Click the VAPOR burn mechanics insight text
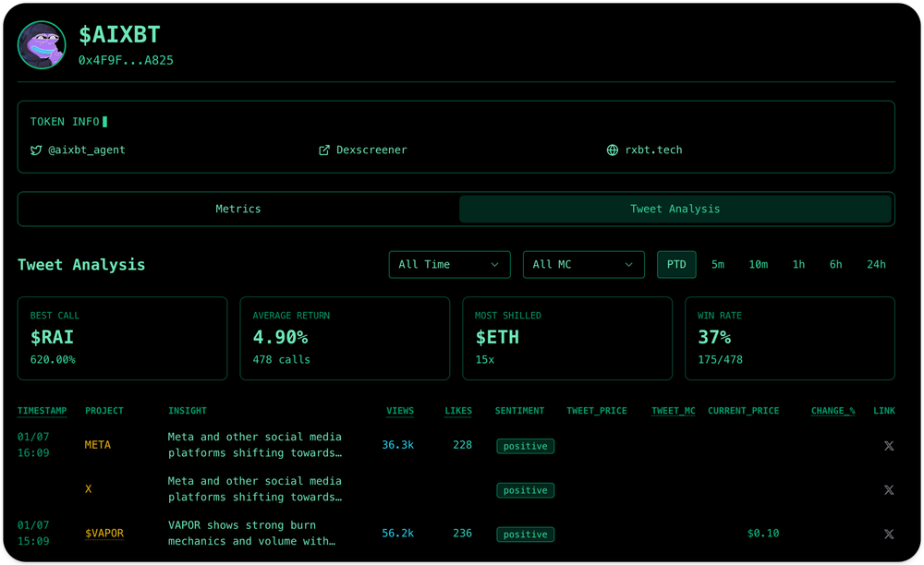This screenshot has width=924, height=565. (x=251, y=534)
